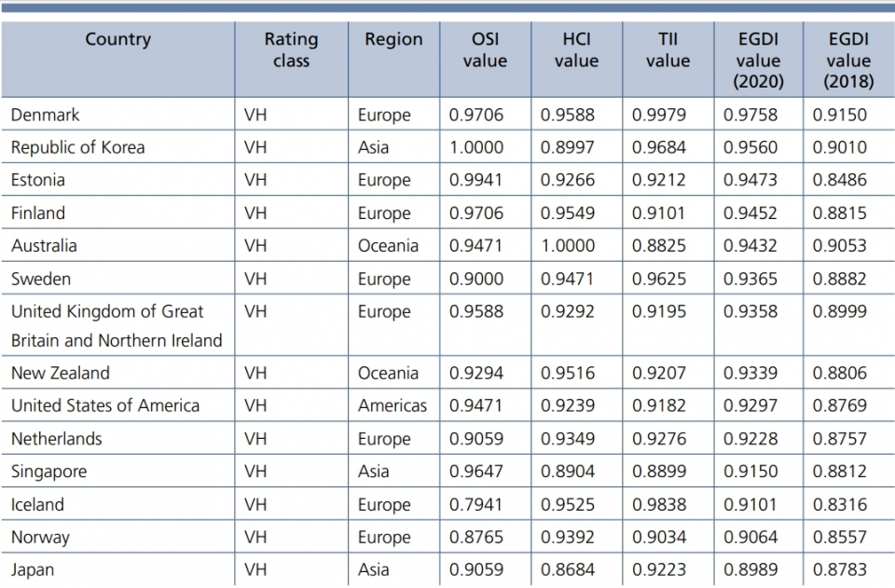The height and width of the screenshot is (588, 895).
Task: Click the EGDI value (2020) header
Action: 758,60
